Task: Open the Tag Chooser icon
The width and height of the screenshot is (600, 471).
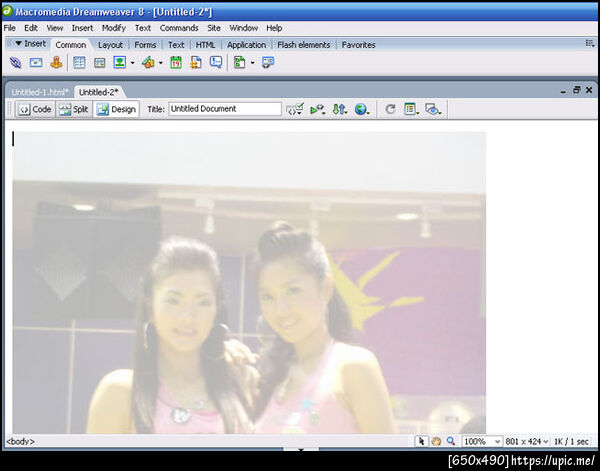Action: coord(268,62)
